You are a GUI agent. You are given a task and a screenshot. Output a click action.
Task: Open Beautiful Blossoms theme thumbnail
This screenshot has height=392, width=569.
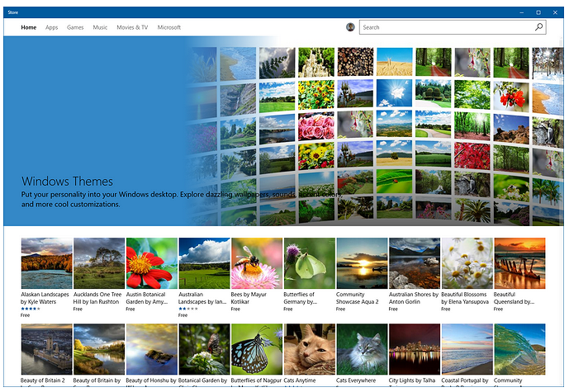(x=467, y=263)
